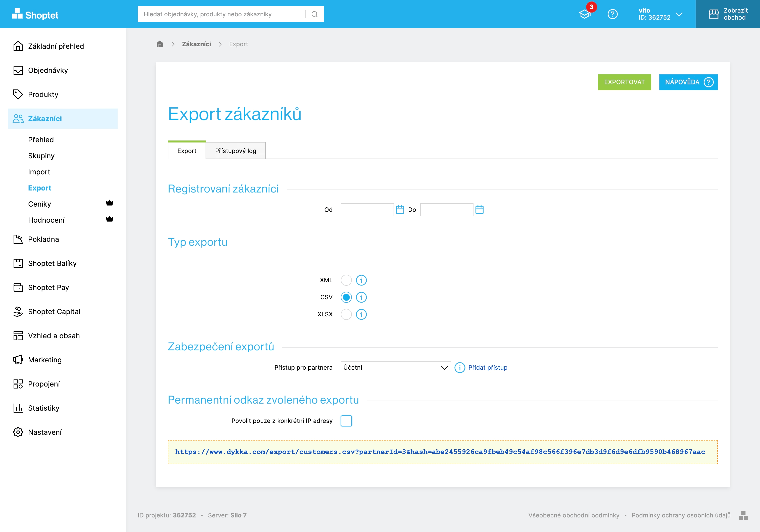Select the XML export type radio
This screenshot has height=532, width=760.
pos(346,280)
